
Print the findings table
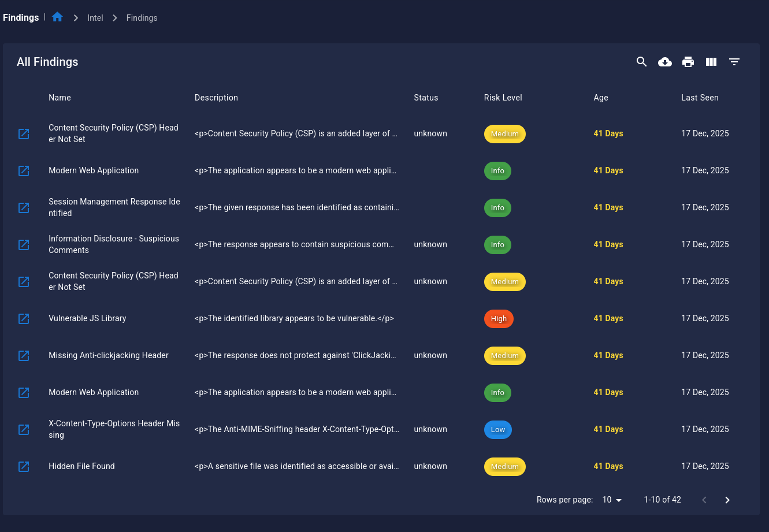(x=688, y=62)
